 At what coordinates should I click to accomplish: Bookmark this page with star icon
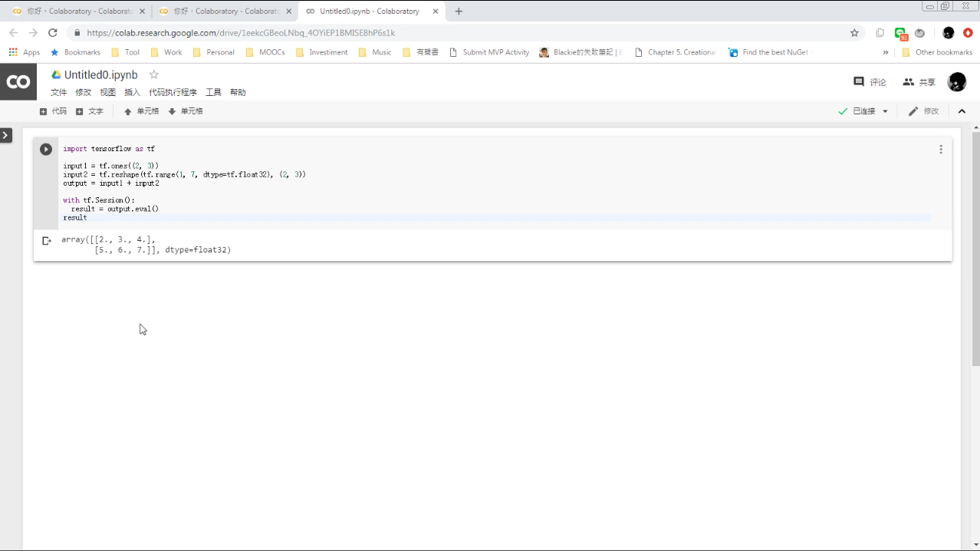pyautogui.click(x=854, y=33)
